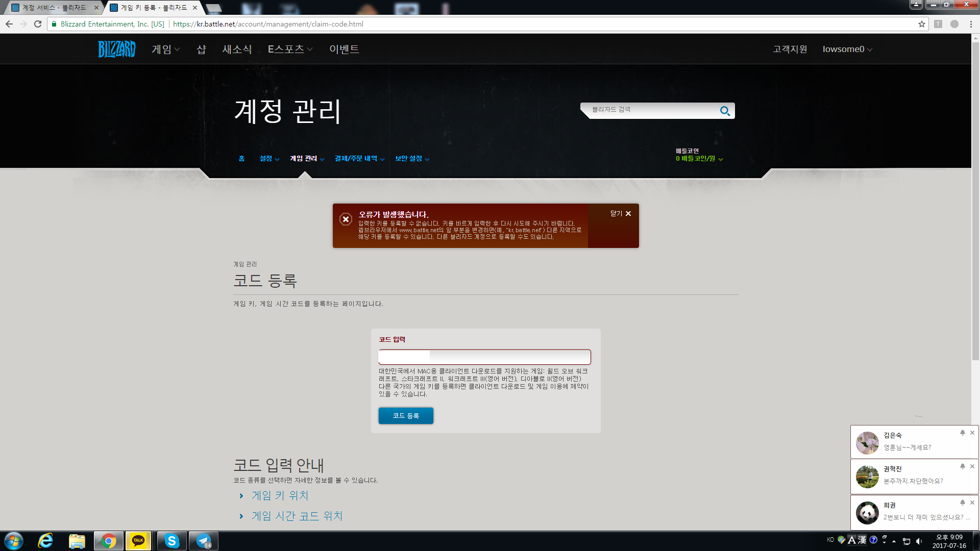This screenshot has height=551, width=980.
Task: Open the 김은숙 profile picture notification
Action: tap(867, 443)
